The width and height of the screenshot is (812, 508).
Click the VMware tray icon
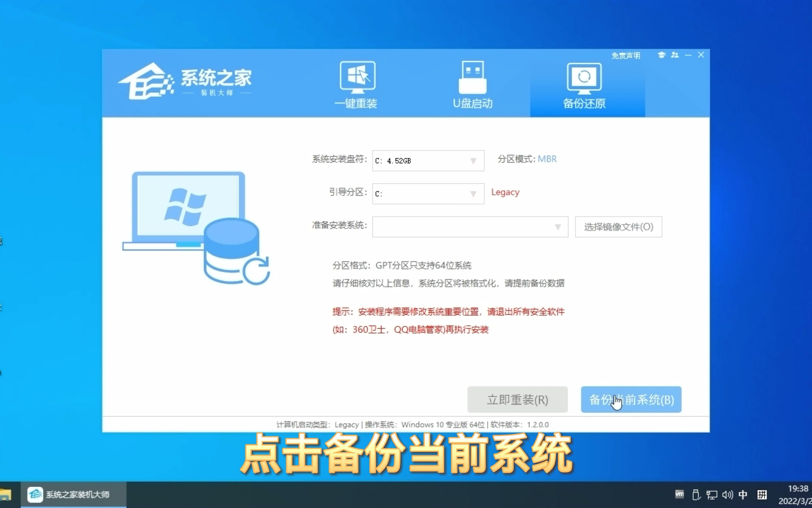[679, 494]
